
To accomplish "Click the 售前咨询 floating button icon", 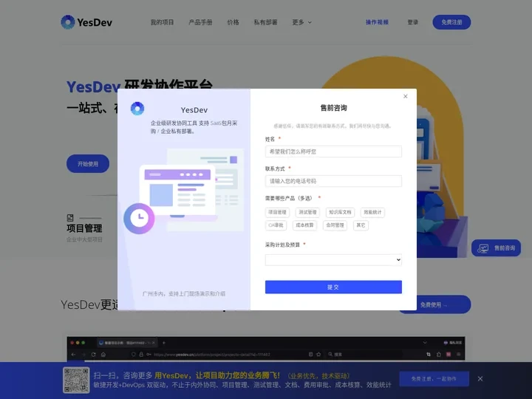I will [x=482, y=248].
